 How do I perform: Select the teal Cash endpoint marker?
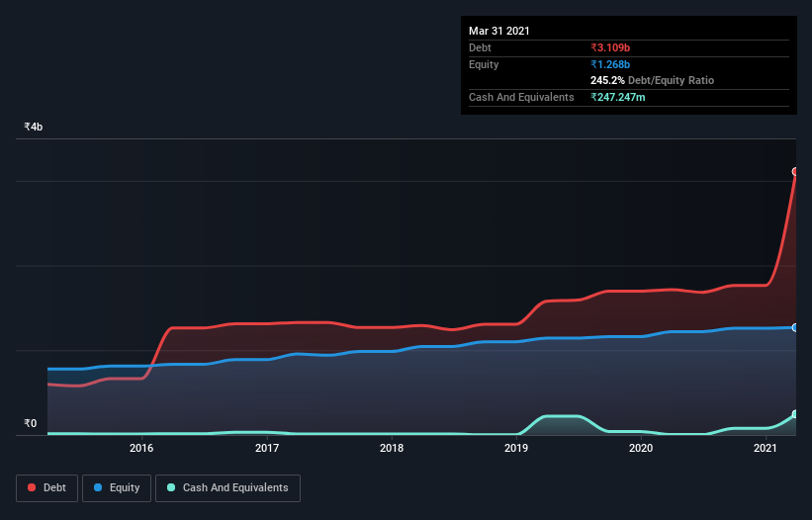795,414
